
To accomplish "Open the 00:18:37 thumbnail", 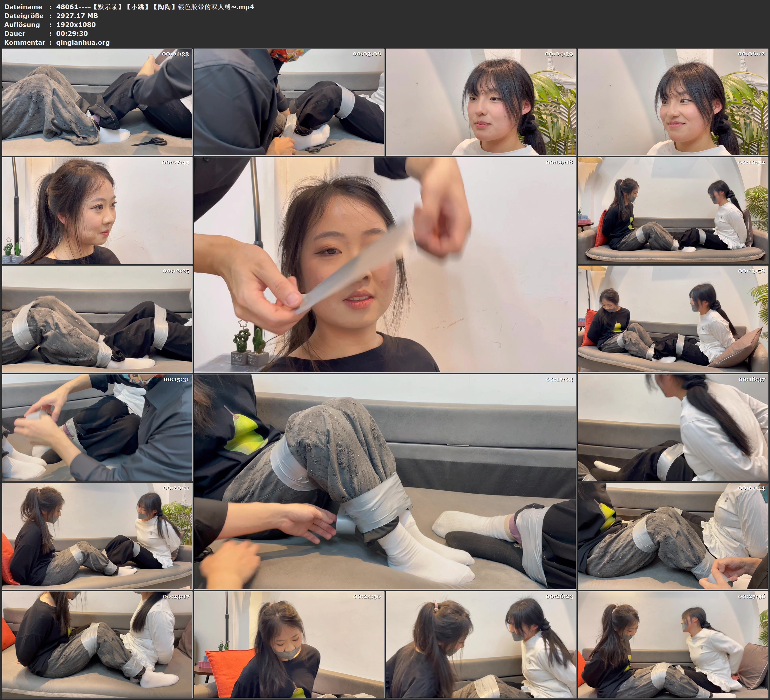I will click(x=673, y=427).
